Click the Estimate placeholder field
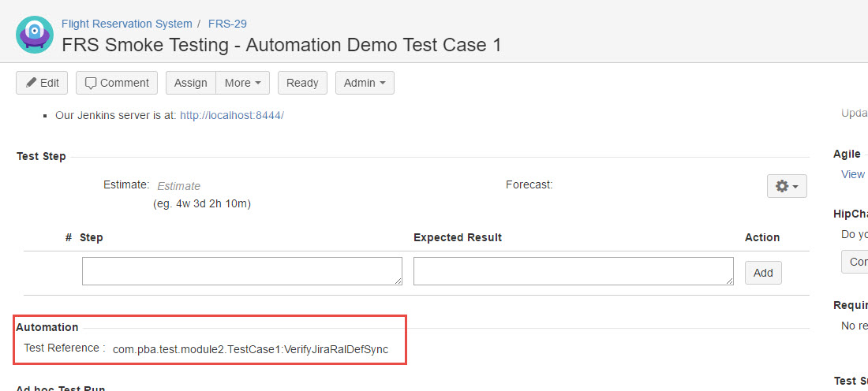 (x=178, y=186)
